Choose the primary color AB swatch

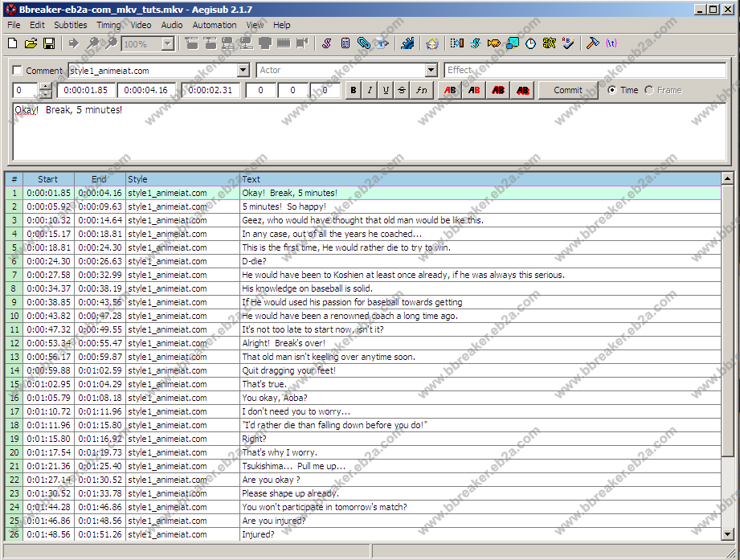[450, 90]
